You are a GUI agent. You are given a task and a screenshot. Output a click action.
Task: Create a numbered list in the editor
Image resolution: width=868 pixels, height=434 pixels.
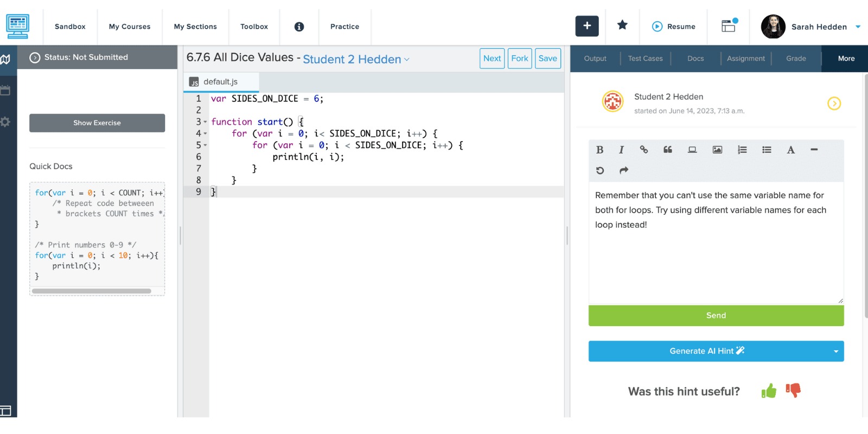coord(742,150)
